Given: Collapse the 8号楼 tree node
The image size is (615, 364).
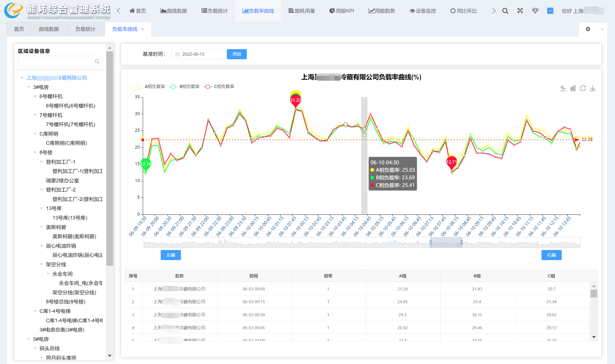Looking at the screenshot, I should coord(35,153).
